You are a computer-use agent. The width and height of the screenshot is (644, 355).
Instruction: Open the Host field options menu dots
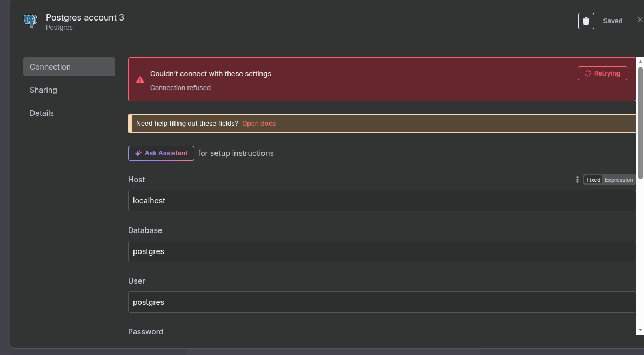[x=578, y=180]
